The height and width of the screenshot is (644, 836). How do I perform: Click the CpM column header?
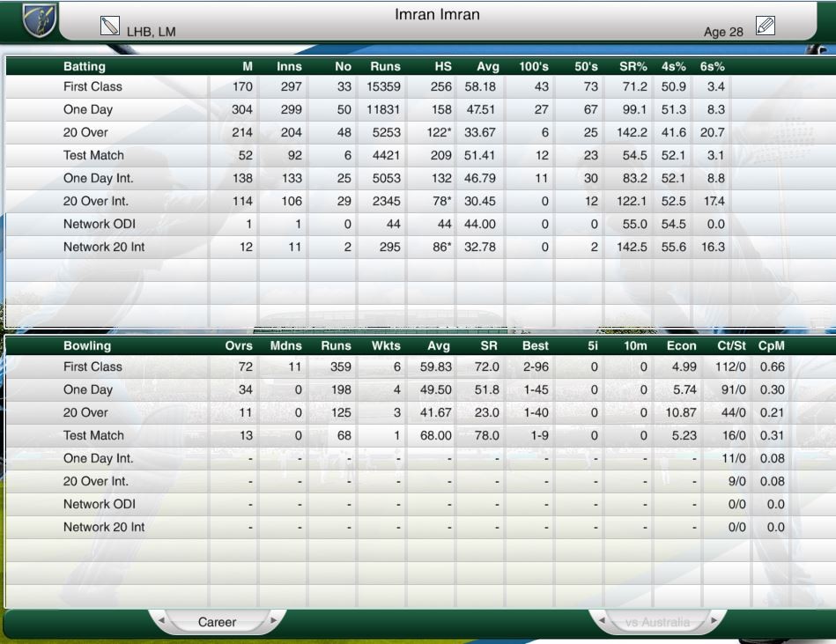tap(771, 345)
